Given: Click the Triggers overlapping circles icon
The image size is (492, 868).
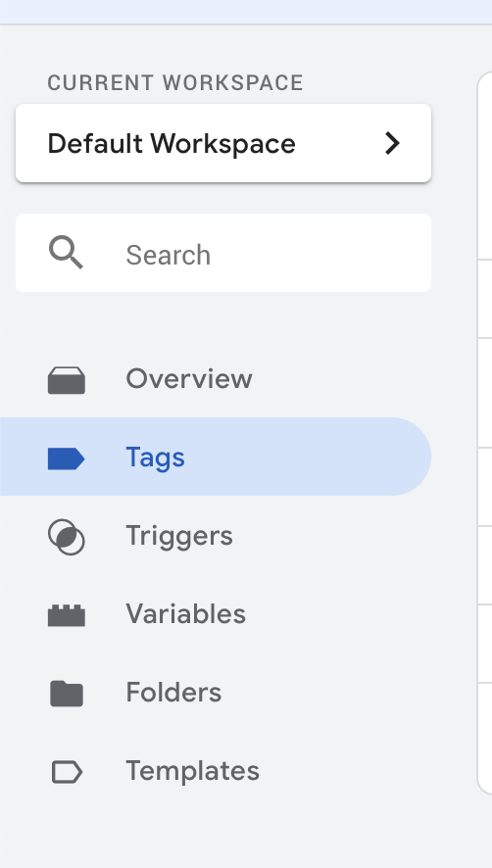Looking at the screenshot, I should (67, 537).
